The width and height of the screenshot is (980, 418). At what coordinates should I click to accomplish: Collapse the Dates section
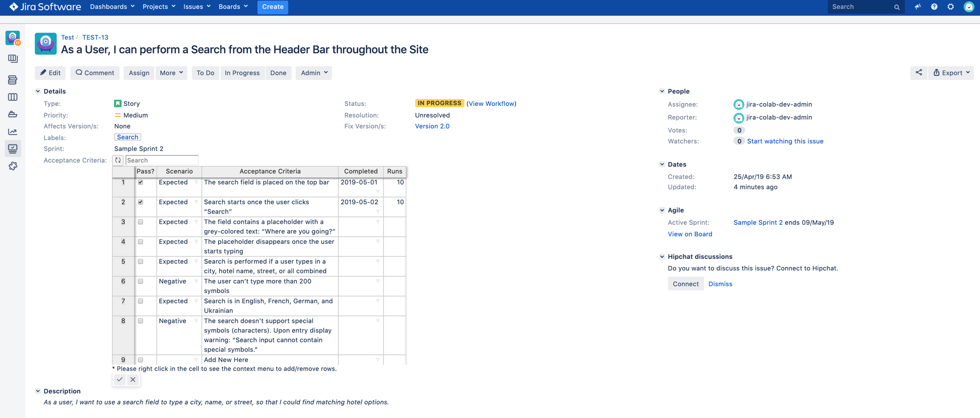point(662,164)
